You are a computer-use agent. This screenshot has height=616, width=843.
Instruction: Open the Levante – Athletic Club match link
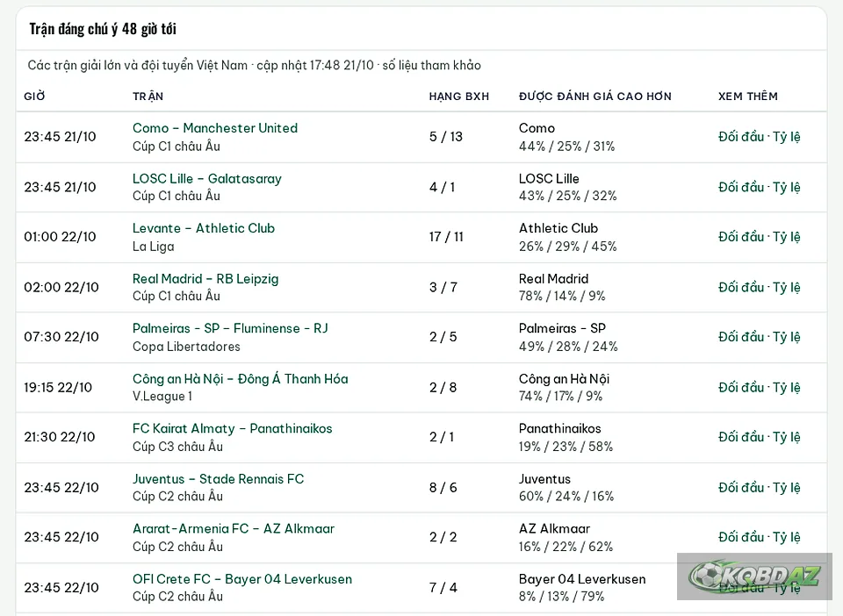pos(204,228)
